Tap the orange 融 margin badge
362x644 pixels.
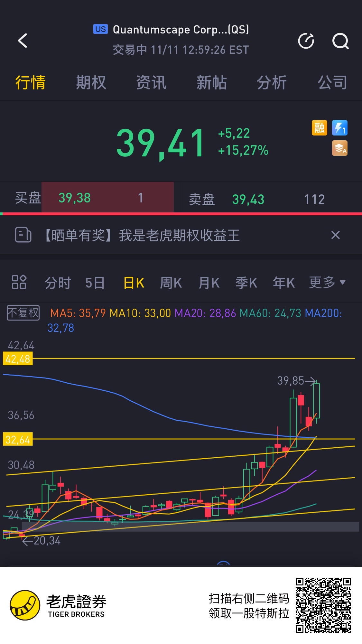(x=320, y=128)
